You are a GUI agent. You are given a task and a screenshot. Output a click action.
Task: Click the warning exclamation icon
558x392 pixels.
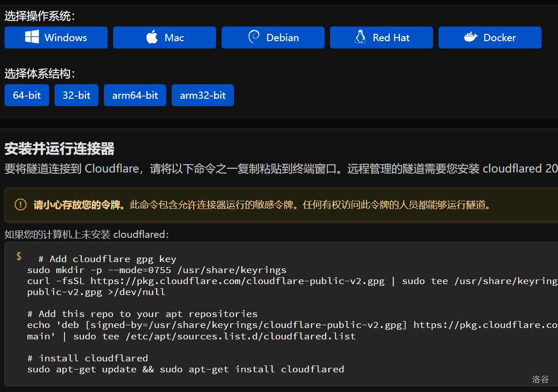[x=21, y=204]
